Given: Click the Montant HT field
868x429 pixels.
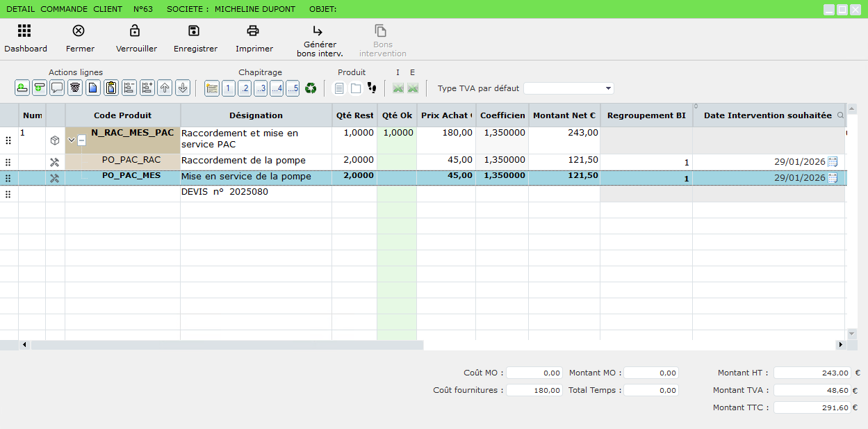Looking at the screenshot, I should click(812, 373).
